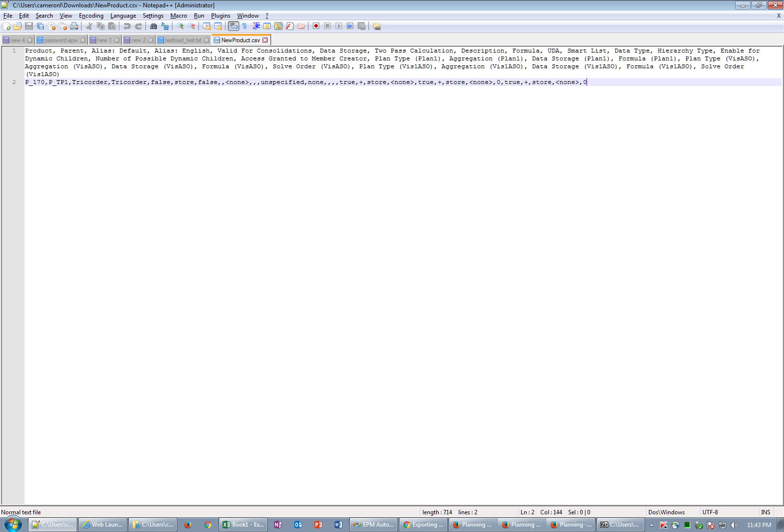Click Run Macro Multiple Times icon
The image size is (784, 532).
coord(350,26)
